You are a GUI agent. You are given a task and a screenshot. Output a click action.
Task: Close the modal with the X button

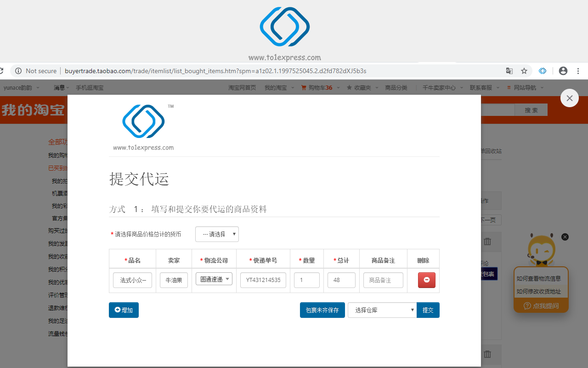(570, 98)
